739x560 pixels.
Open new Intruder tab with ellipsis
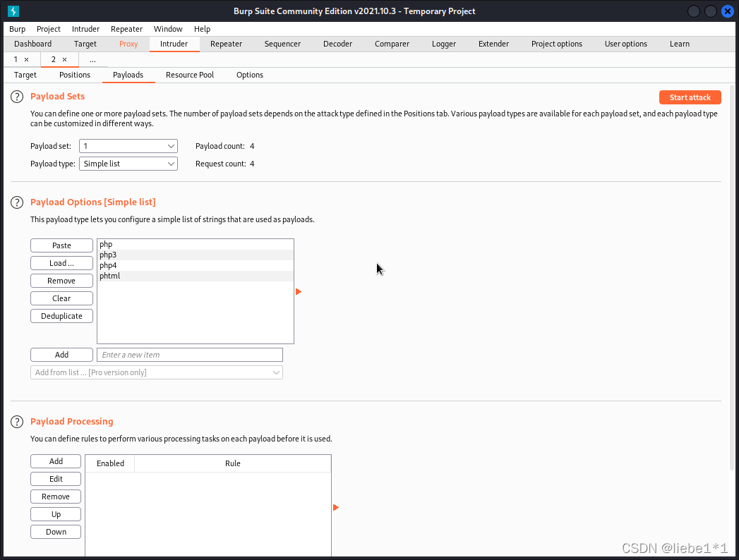(92, 60)
